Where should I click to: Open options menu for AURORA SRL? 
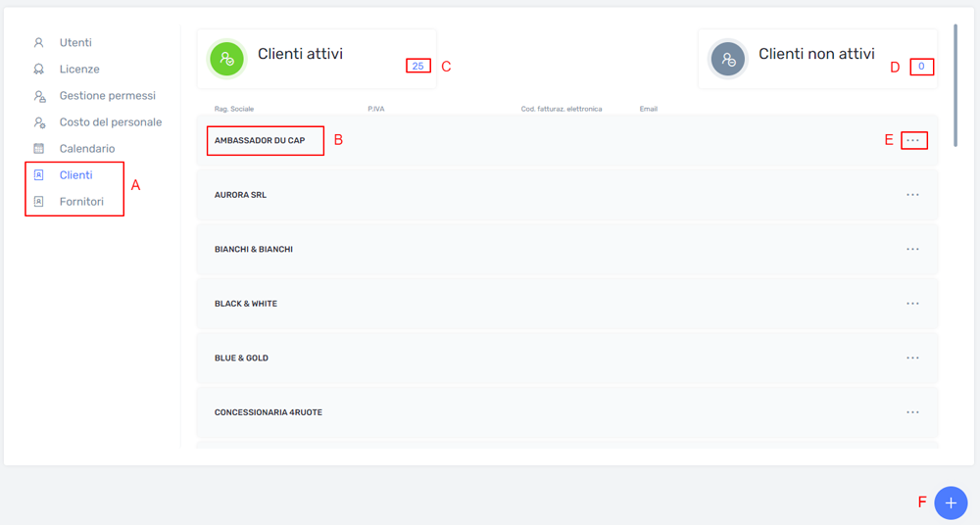point(912,195)
